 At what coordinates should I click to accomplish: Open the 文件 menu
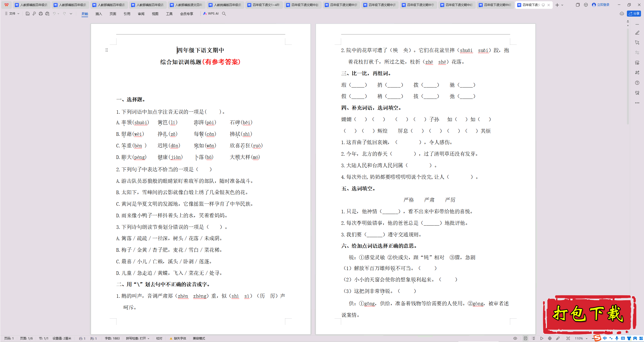pyautogui.click(x=12, y=14)
